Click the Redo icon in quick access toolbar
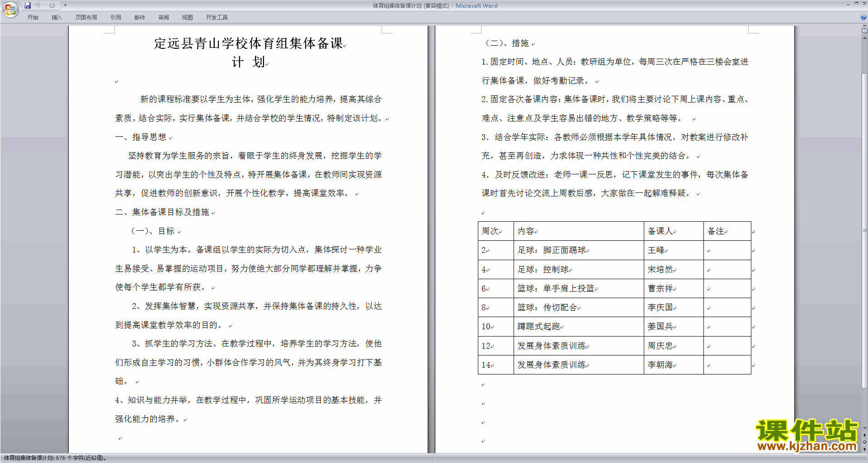The width and height of the screenshot is (868, 463). (x=52, y=5)
